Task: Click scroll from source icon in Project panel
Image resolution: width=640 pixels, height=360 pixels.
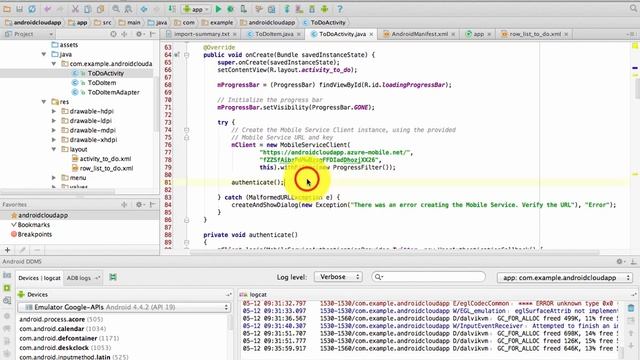Action: (x=113, y=34)
